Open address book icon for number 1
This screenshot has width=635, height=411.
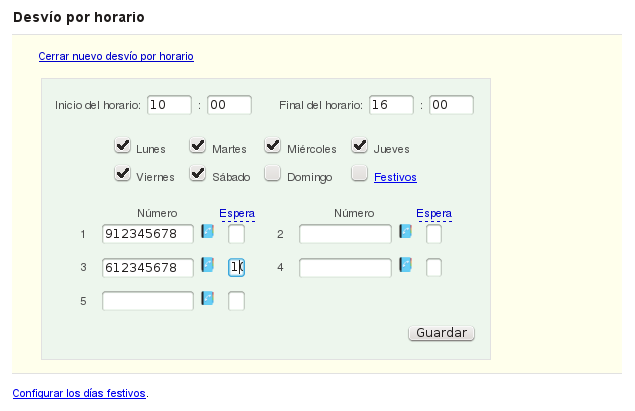[208, 232]
